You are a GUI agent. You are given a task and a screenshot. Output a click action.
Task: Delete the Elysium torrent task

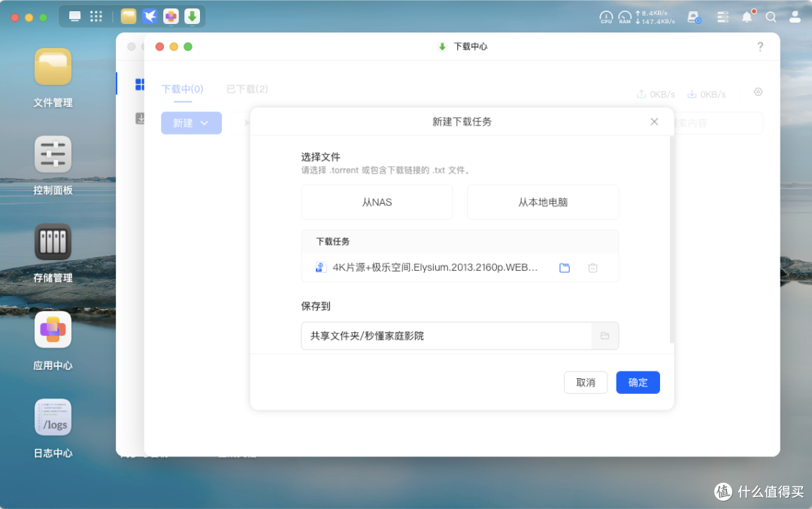(x=593, y=268)
